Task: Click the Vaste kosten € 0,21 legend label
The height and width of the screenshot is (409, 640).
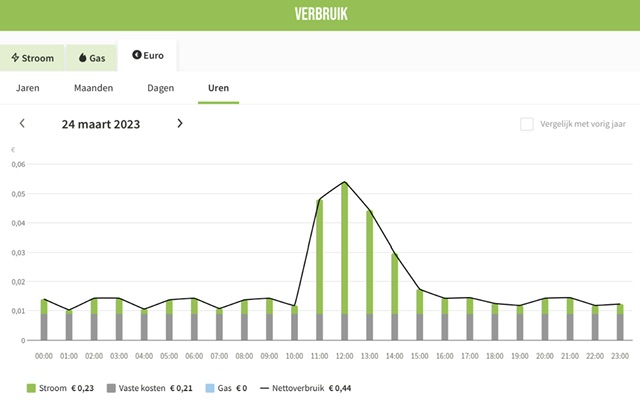Action: pyautogui.click(x=156, y=388)
